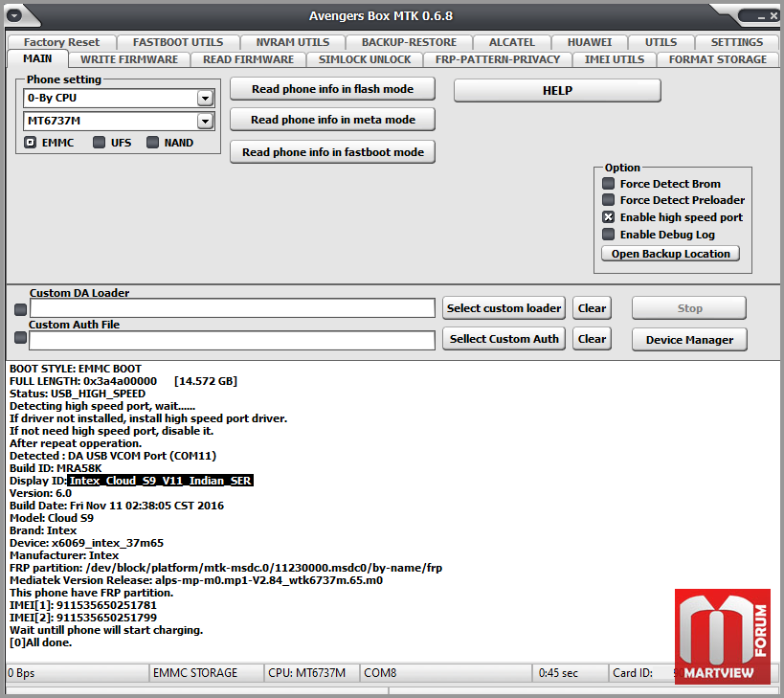Expand the MT6737M CPU model dropdown
Screen dimensions: 784x698
(205, 121)
